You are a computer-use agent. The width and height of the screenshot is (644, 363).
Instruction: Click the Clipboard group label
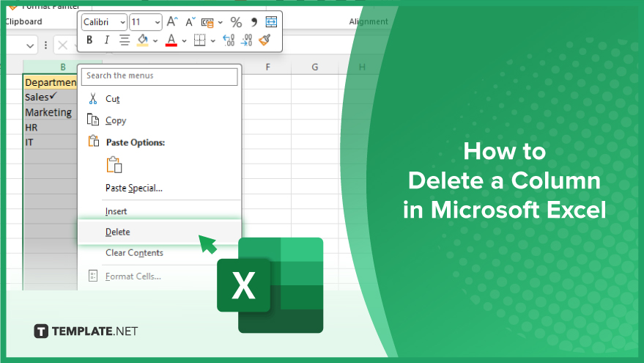(x=24, y=21)
